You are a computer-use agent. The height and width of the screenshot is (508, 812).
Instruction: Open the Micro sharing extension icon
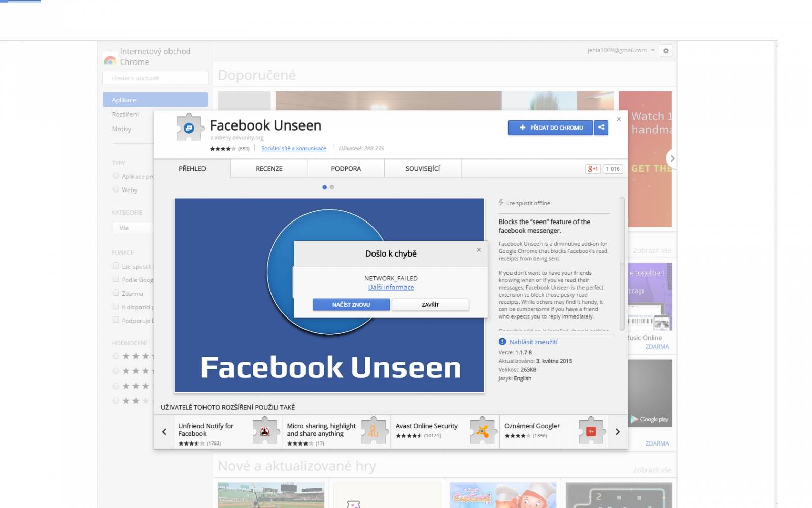point(374,431)
